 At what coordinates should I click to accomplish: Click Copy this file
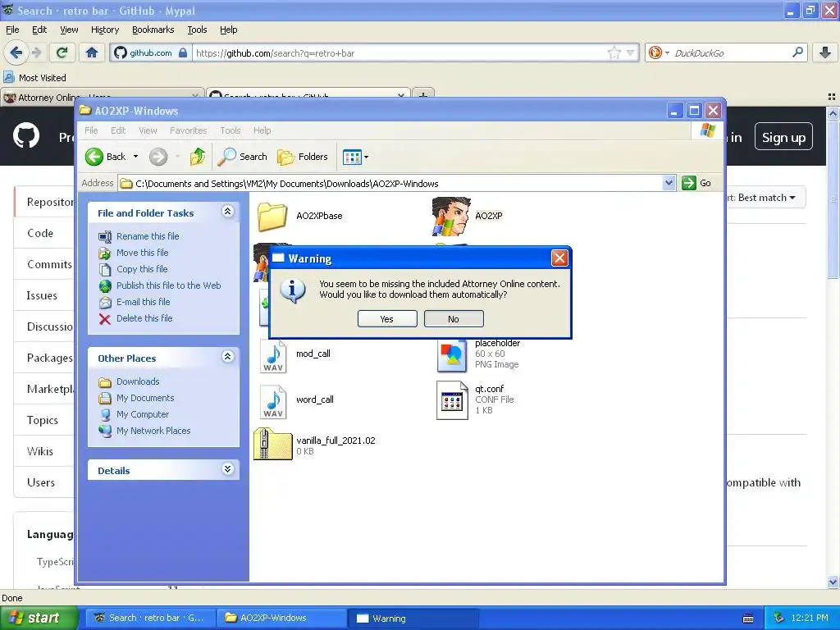coord(142,269)
